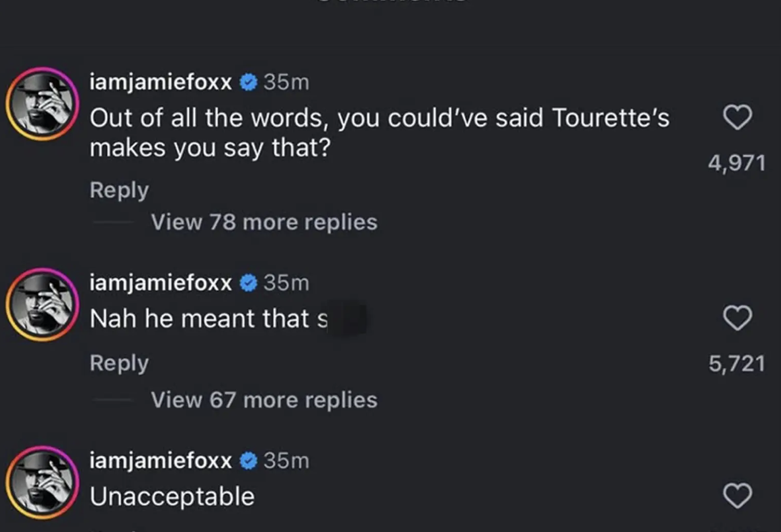Image resolution: width=781 pixels, height=532 pixels.
Task: Open profile picture on the Tourette's comment
Action: tap(42, 104)
